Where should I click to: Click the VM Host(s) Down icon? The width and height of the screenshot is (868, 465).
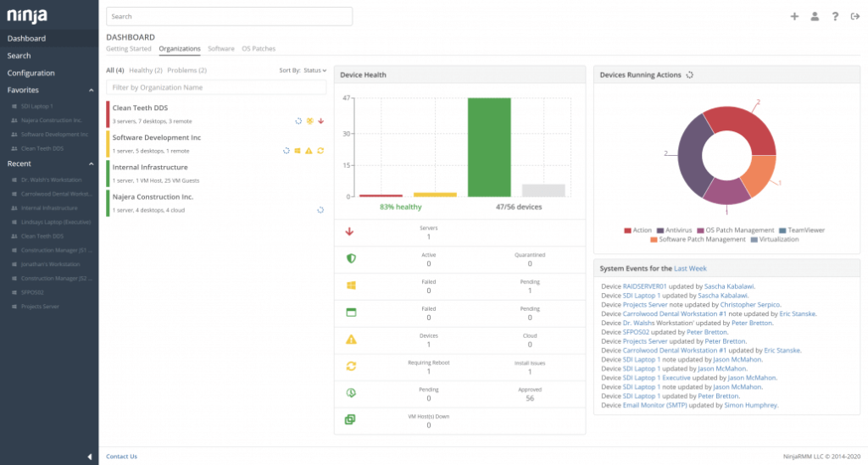(x=350, y=419)
